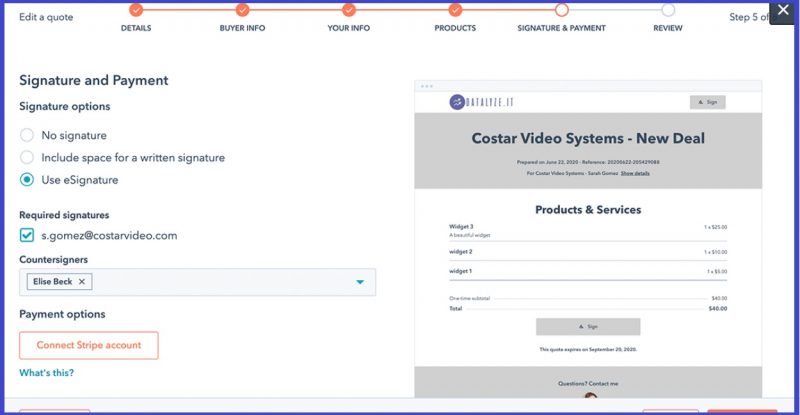800x415 pixels.
Task: Click the Connect Stripe account button
Action: pyautogui.click(x=89, y=346)
